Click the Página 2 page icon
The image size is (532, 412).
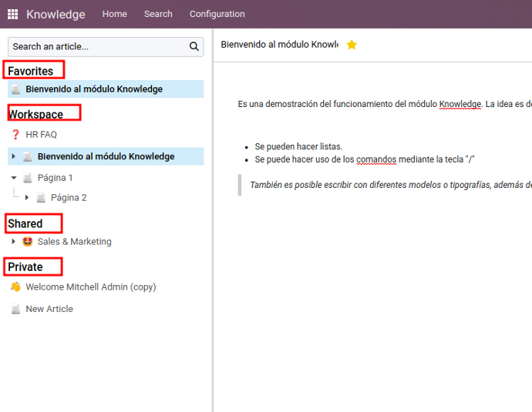[x=41, y=198]
